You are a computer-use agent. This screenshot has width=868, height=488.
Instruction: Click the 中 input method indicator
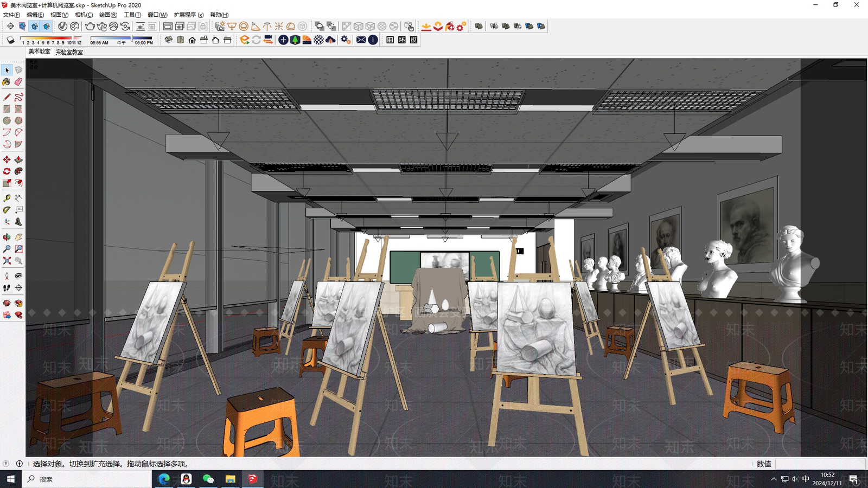pyautogui.click(x=806, y=479)
